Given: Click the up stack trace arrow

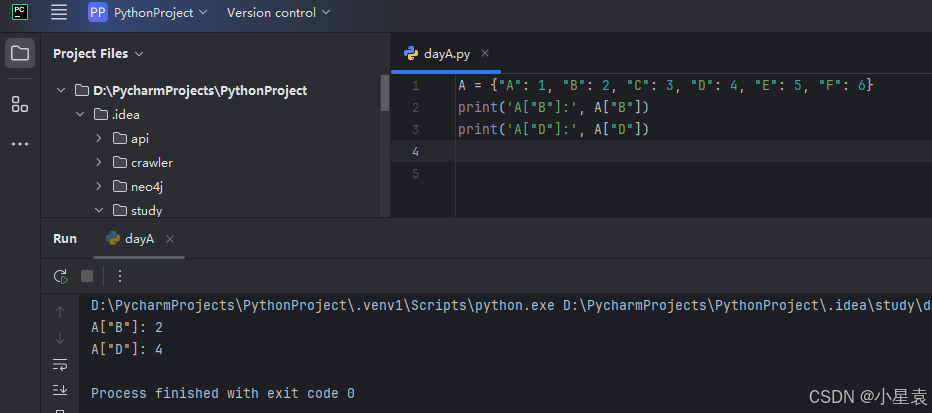Looking at the screenshot, I should coord(60,312).
